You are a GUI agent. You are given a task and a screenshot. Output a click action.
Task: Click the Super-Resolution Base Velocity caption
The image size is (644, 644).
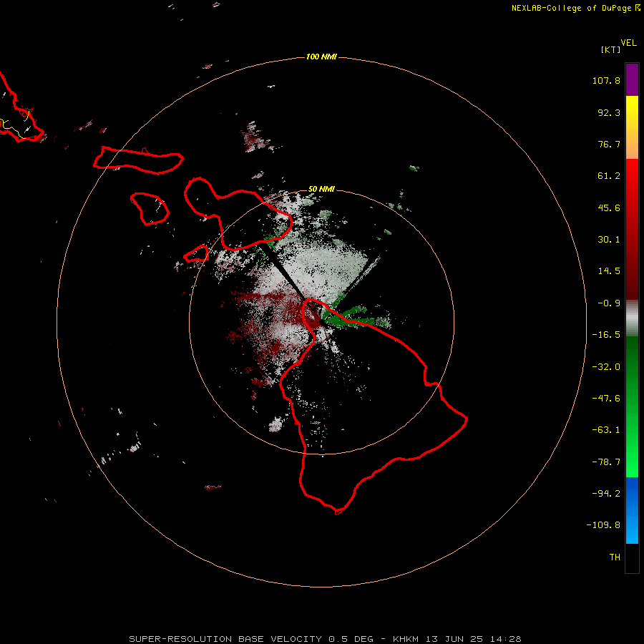point(325,639)
